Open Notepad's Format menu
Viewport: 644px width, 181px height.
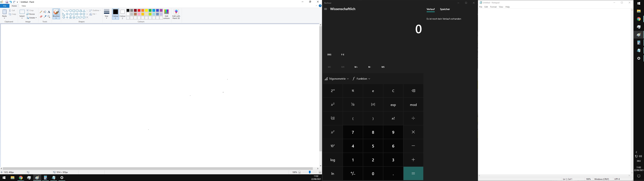pos(493,7)
